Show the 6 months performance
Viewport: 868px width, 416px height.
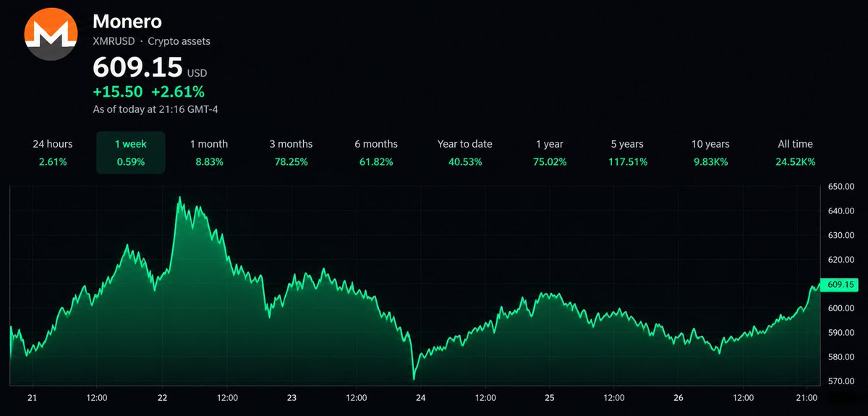(x=376, y=153)
